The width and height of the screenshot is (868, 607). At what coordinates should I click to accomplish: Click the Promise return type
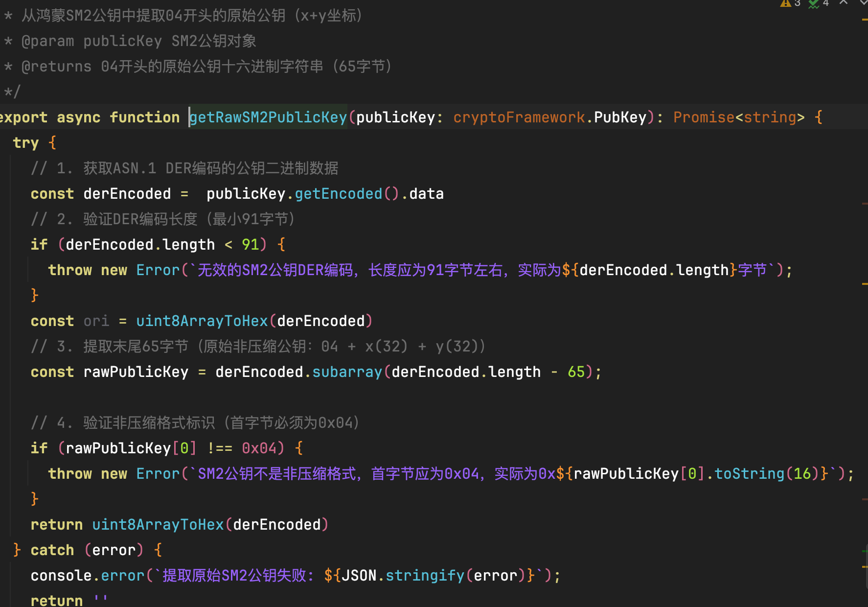[704, 117]
